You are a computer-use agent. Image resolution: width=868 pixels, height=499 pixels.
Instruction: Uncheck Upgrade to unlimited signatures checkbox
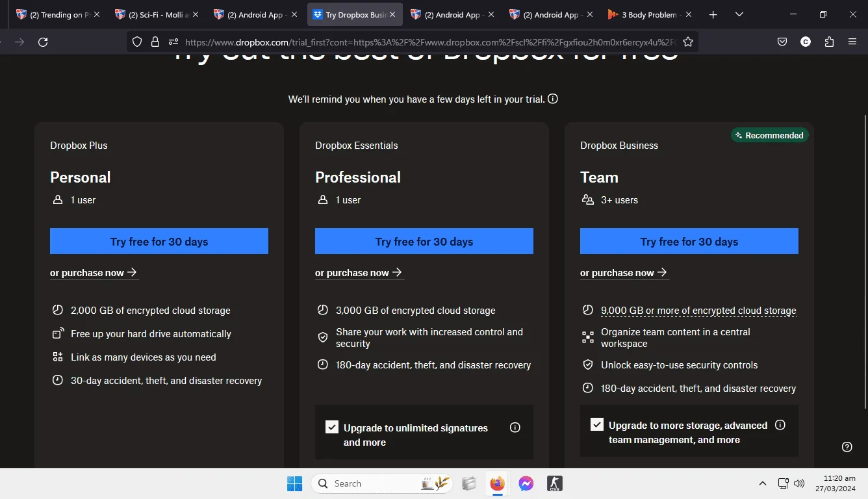click(332, 427)
